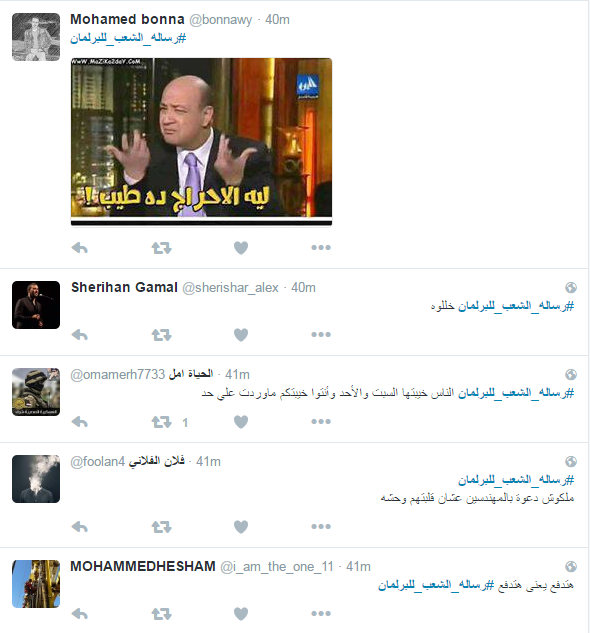Open the hashtag in Mohamed bonna's tweet
Image resolution: width=590 pixels, height=633 pixels.
click(128, 38)
